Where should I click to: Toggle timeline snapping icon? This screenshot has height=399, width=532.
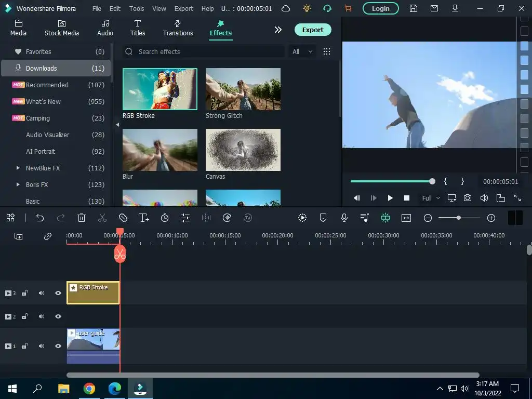click(385, 218)
